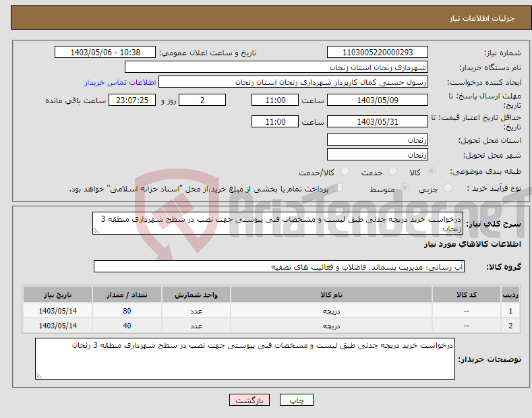Click the ردیف column header
Screen dimensions: 532x418
click(x=510, y=295)
